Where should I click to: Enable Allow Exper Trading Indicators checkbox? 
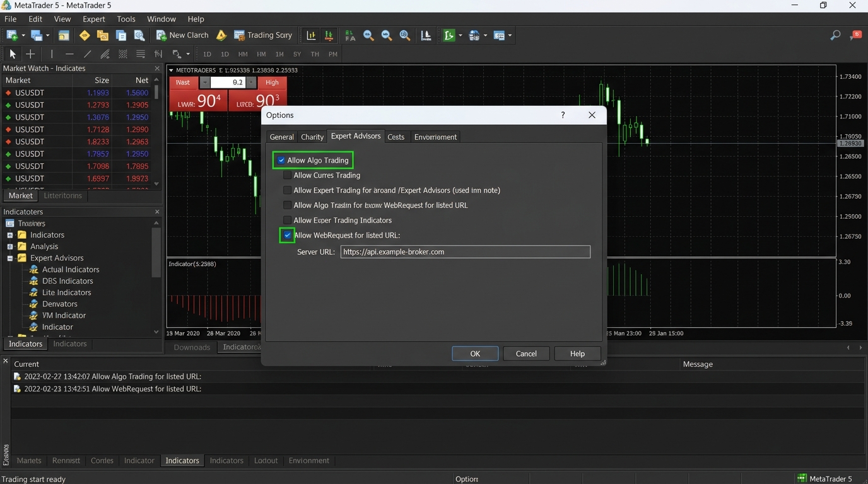pyautogui.click(x=288, y=221)
